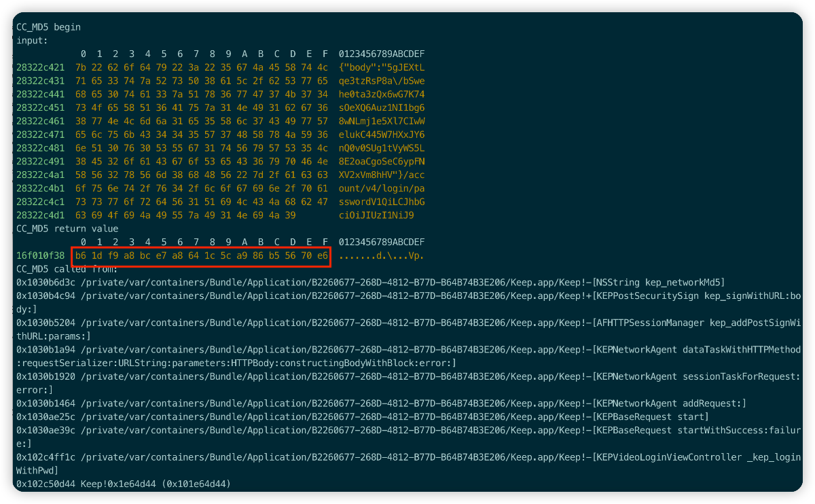Select the return address 16f010f38
The image size is (815, 504).
click(x=40, y=256)
